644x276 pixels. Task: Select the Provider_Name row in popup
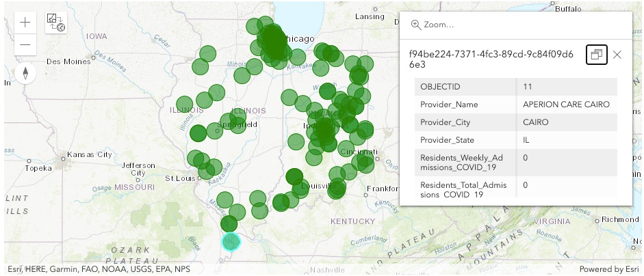[516, 105]
